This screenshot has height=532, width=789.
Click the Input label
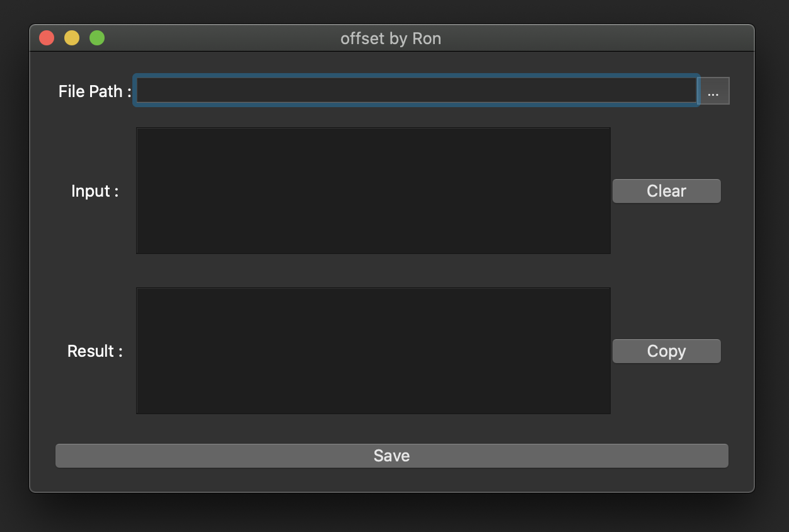coord(95,190)
